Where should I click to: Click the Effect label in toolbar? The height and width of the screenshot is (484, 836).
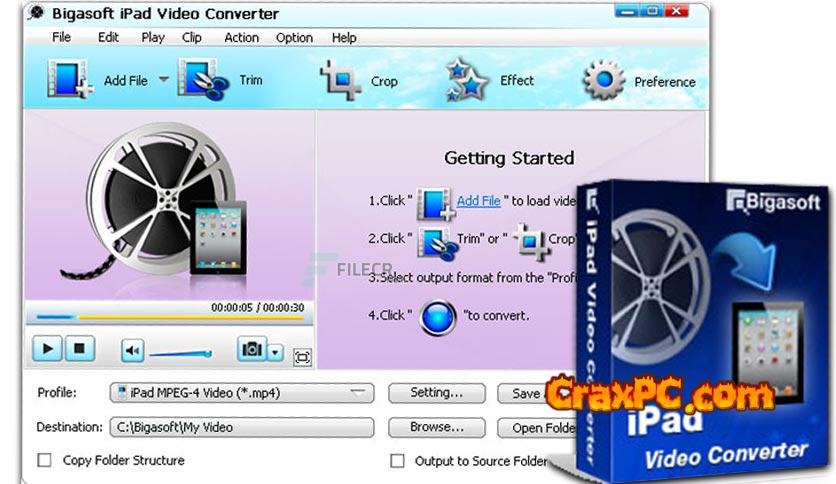click(x=517, y=80)
